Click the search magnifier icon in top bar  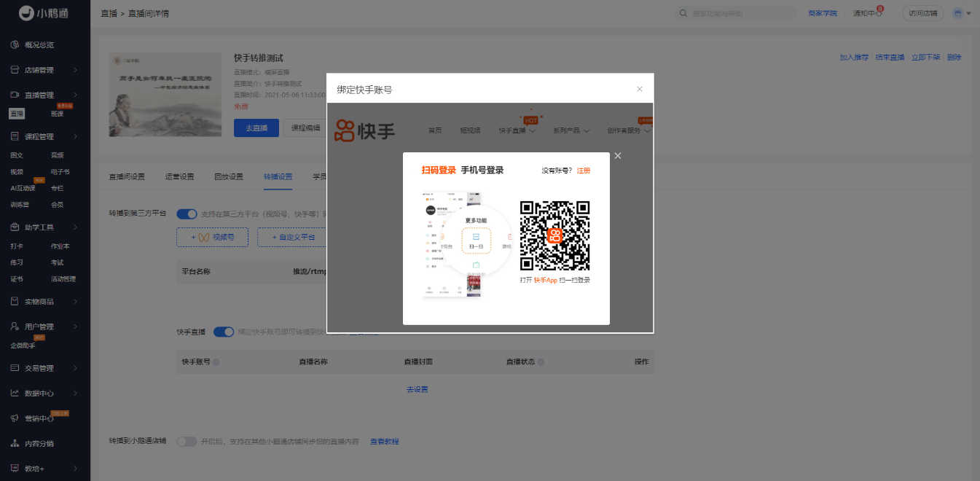coord(683,13)
